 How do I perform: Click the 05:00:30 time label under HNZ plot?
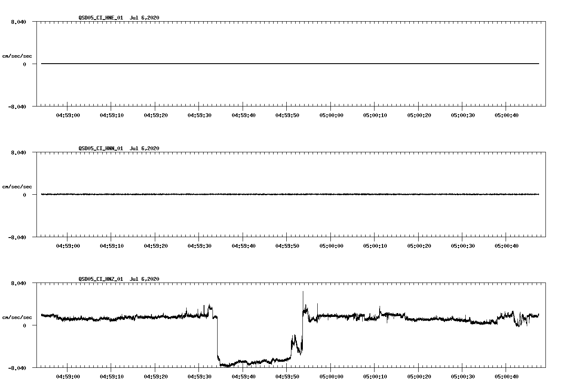click(x=463, y=377)
